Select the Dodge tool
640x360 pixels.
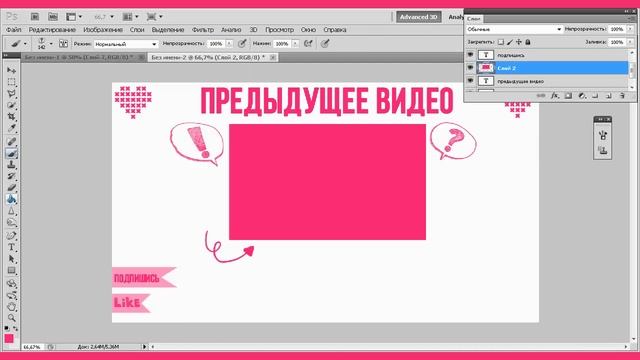(11, 222)
